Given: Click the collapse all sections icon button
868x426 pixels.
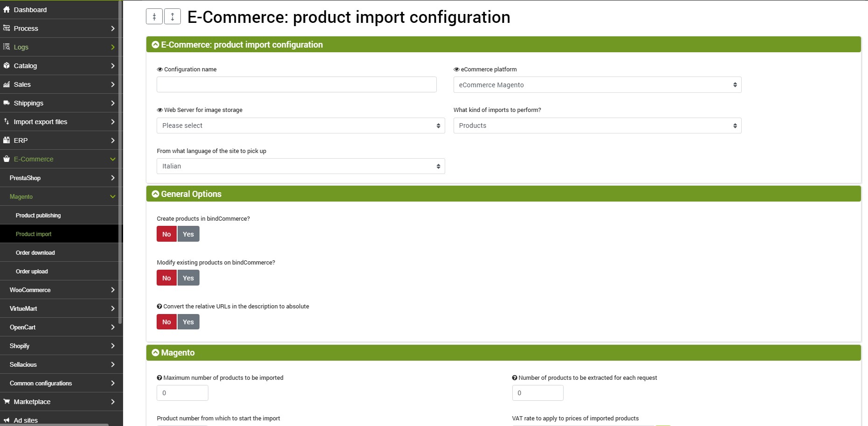Looking at the screenshot, I should pyautogui.click(x=154, y=16).
